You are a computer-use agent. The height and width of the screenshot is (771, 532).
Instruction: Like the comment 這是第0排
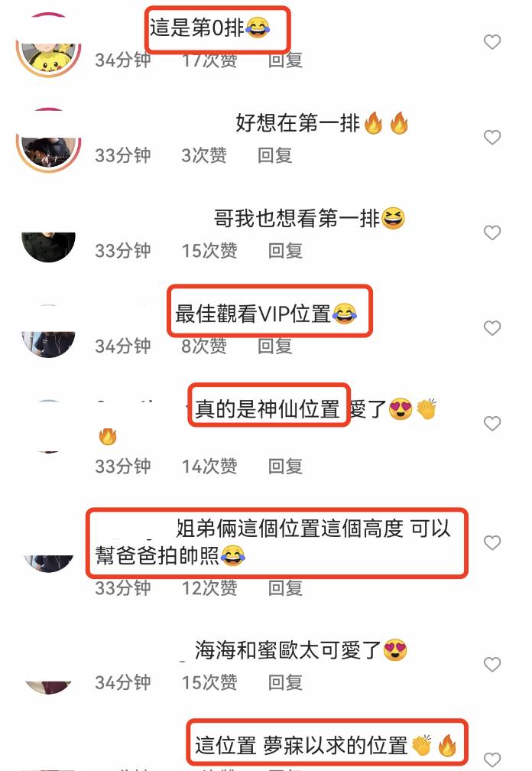tap(492, 42)
